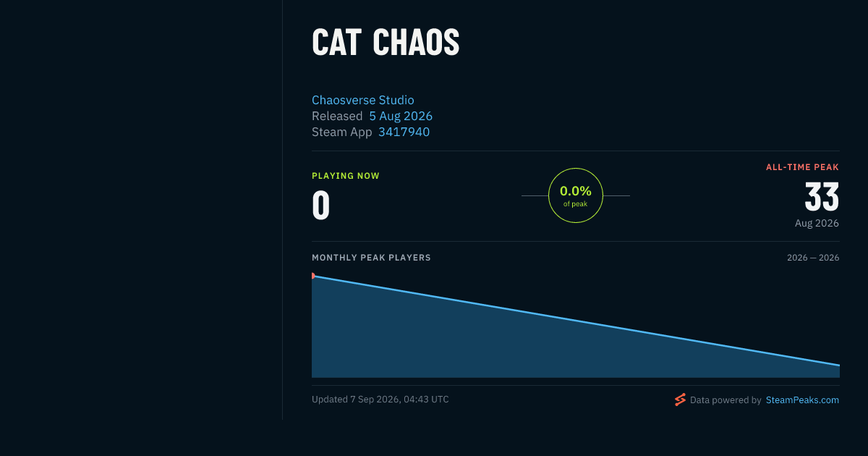This screenshot has width=868, height=456.
Task: Click the blue line on the chart
Action: pos(576,321)
